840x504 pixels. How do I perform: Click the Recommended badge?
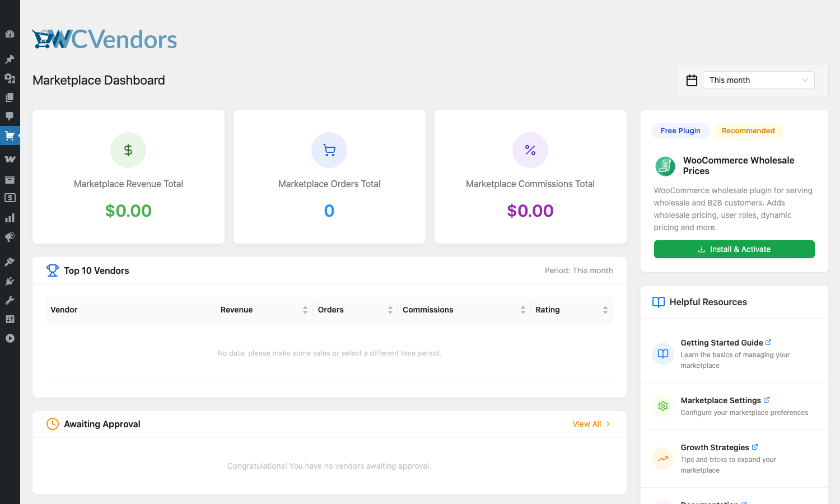pos(748,130)
